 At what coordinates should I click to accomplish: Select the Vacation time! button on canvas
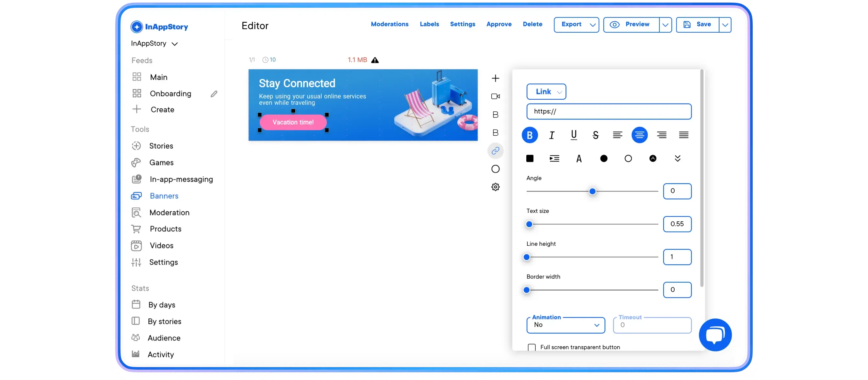pyautogui.click(x=293, y=122)
